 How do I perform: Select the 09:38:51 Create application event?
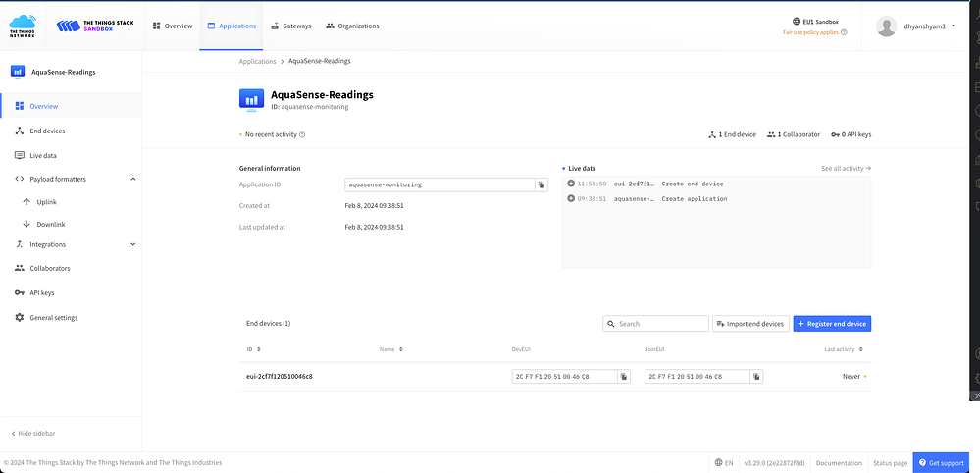pyautogui.click(x=716, y=198)
